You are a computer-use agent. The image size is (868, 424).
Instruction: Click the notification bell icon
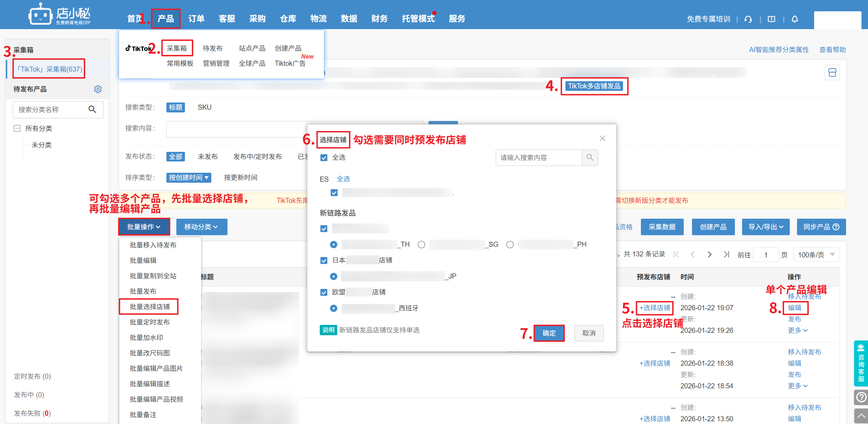795,19
